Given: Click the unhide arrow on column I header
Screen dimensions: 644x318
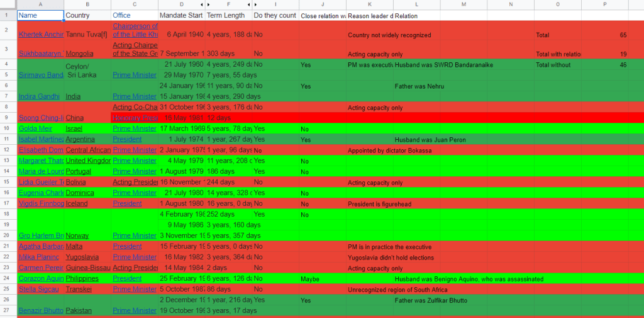Looking at the screenshot, I should (x=256, y=5).
